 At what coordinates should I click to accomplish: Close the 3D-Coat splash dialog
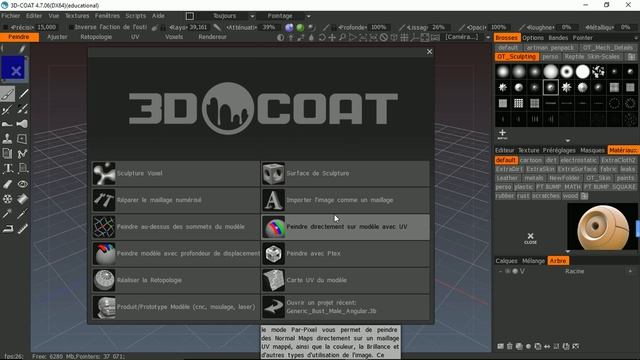click(429, 51)
